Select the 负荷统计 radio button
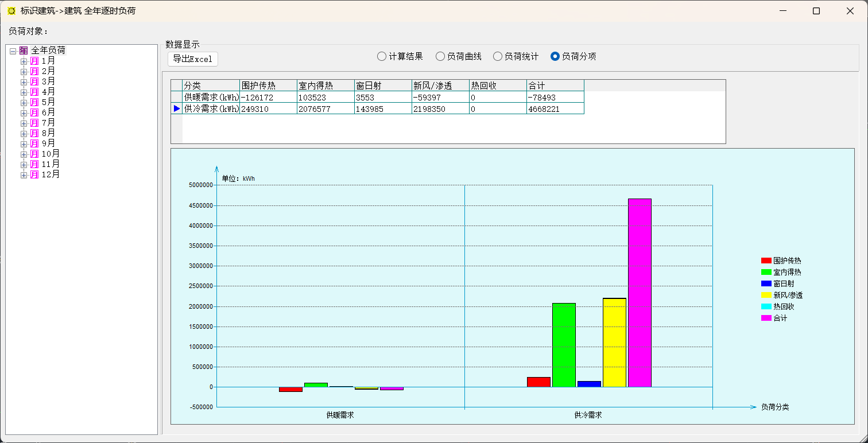This screenshot has width=868, height=443. (498, 56)
